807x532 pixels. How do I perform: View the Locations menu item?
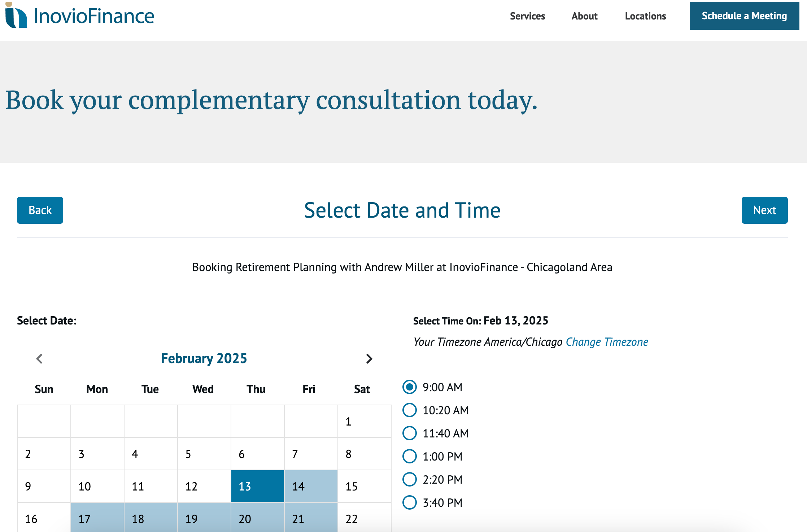pyautogui.click(x=645, y=16)
